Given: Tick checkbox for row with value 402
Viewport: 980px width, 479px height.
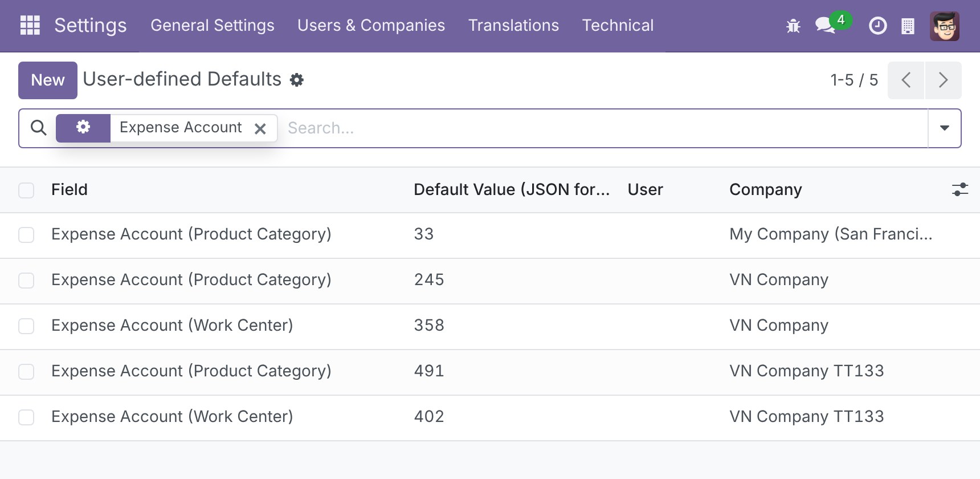Looking at the screenshot, I should pos(26,417).
